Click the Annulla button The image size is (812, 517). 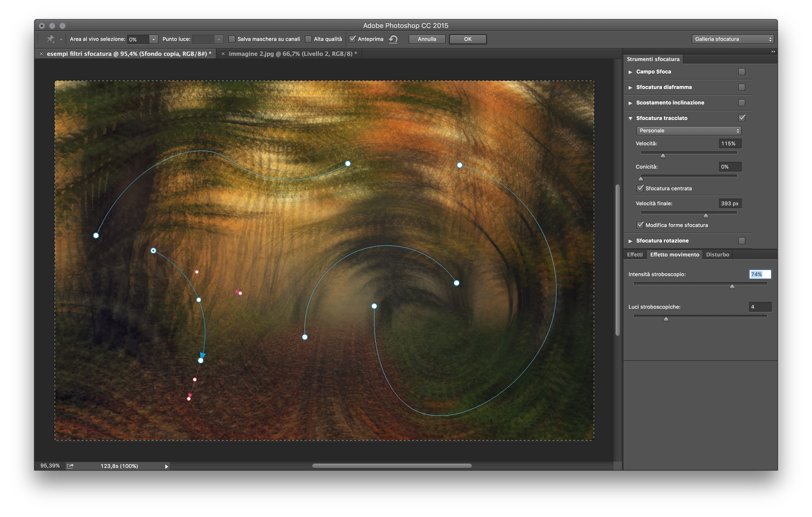[427, 39]
